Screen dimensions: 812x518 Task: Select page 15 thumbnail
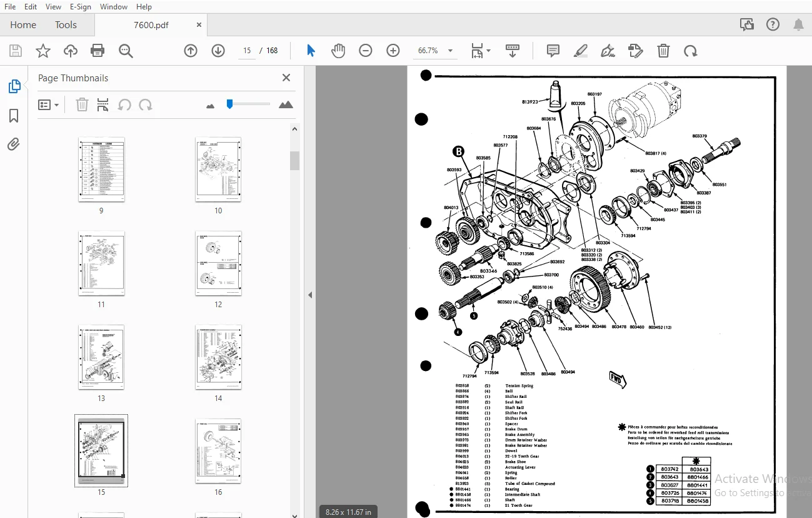point(101,450)
